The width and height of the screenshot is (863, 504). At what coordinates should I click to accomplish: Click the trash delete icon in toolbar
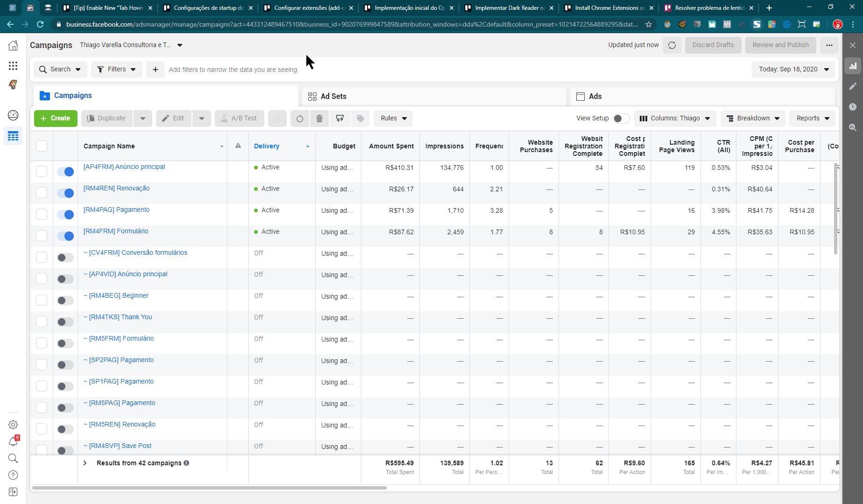coord(319,119)
